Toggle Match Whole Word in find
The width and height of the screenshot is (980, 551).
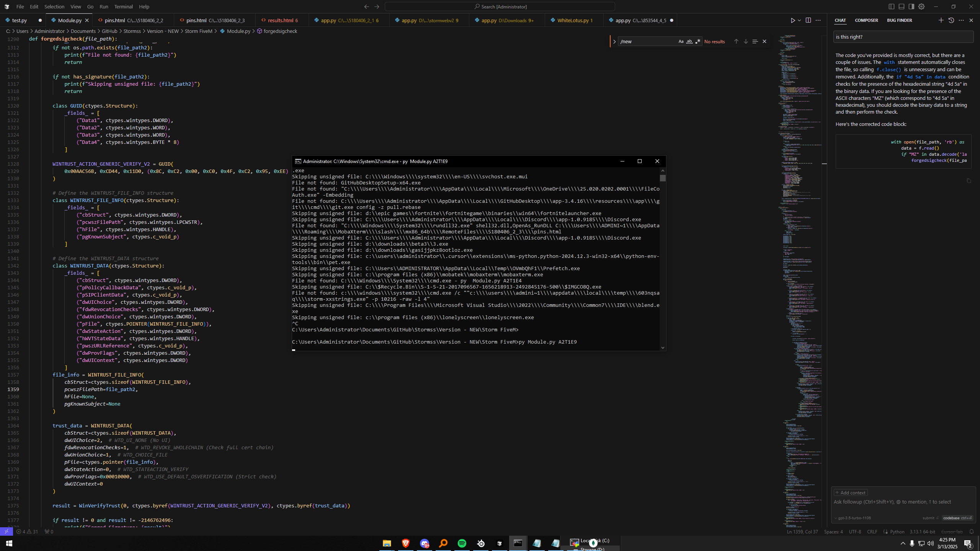point(689,41)
